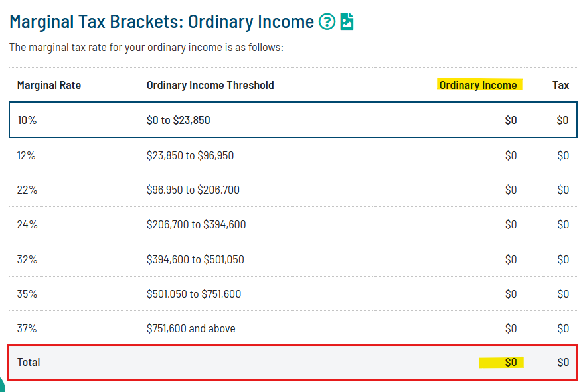This screenshot has width=585, height=392.
Task: Open the help tooltip question mark icon
Action: coord(326,21)
